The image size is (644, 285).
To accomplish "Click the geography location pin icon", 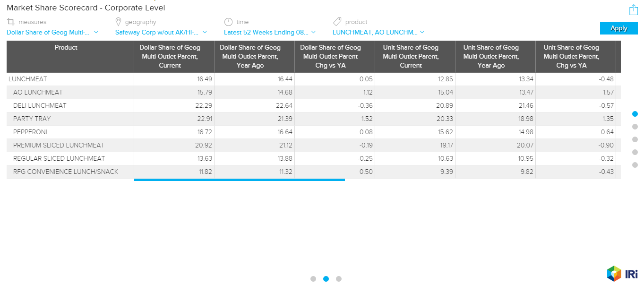I will click(118, 22).
